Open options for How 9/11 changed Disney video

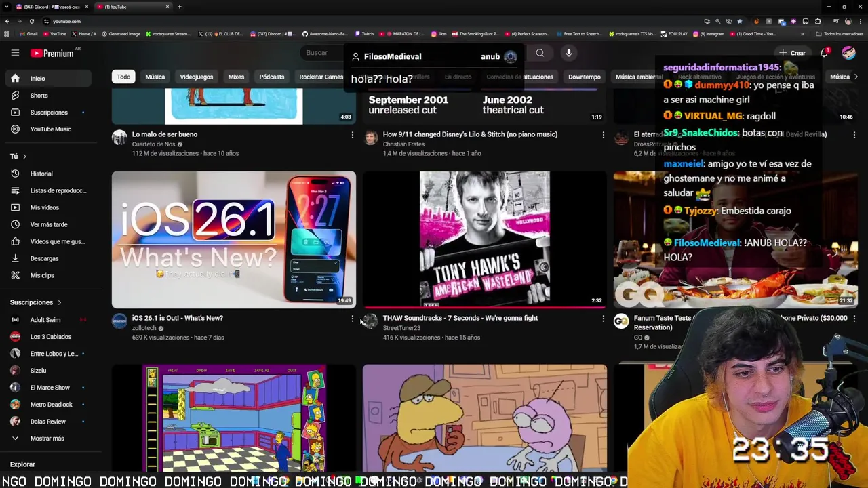click(603, 135)
